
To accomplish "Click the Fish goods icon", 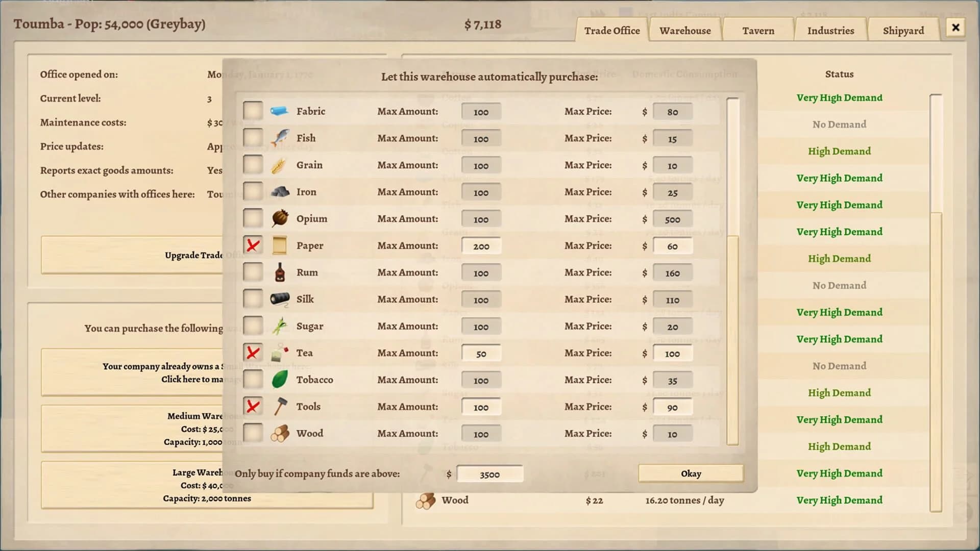I will coord(280,138).
